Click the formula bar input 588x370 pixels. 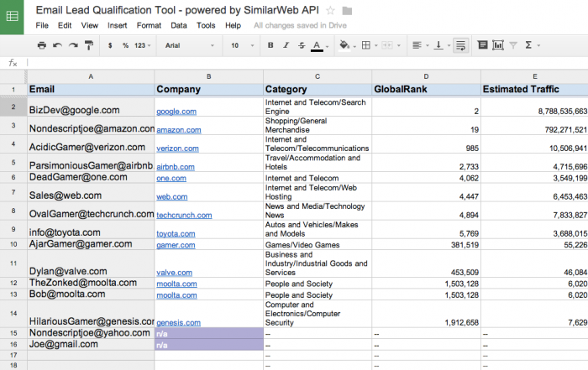click(307, 63)
